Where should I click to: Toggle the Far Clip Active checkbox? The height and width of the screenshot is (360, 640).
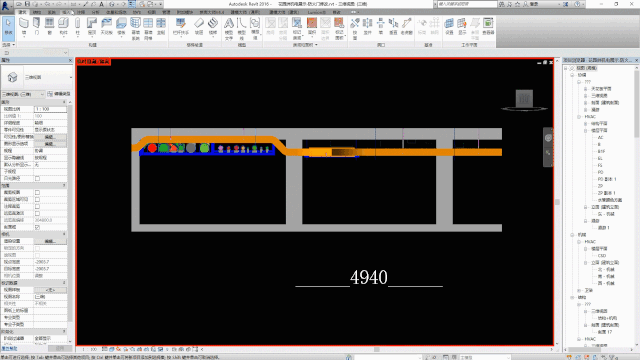point(37,213)
